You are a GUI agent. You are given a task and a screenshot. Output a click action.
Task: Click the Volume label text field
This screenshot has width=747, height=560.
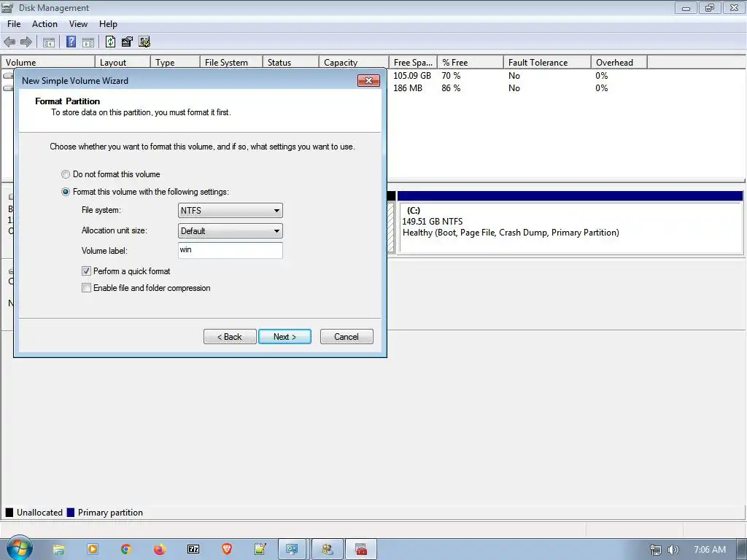coord(230,251)
